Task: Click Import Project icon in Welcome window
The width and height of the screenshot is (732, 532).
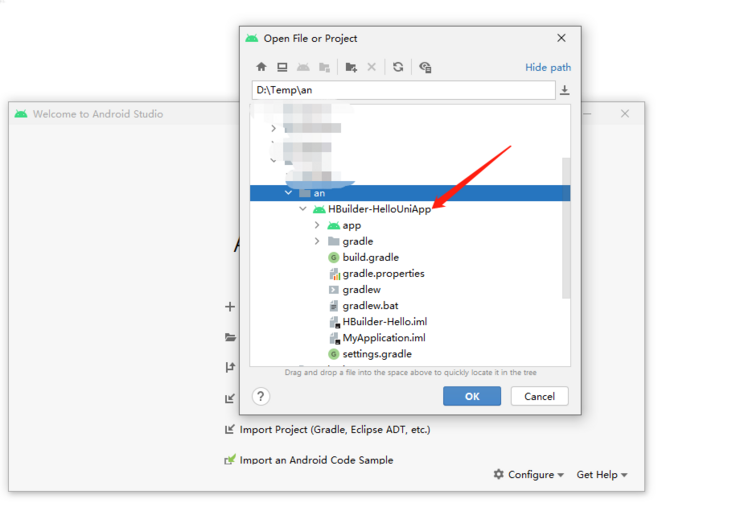Action: point(229,429)
